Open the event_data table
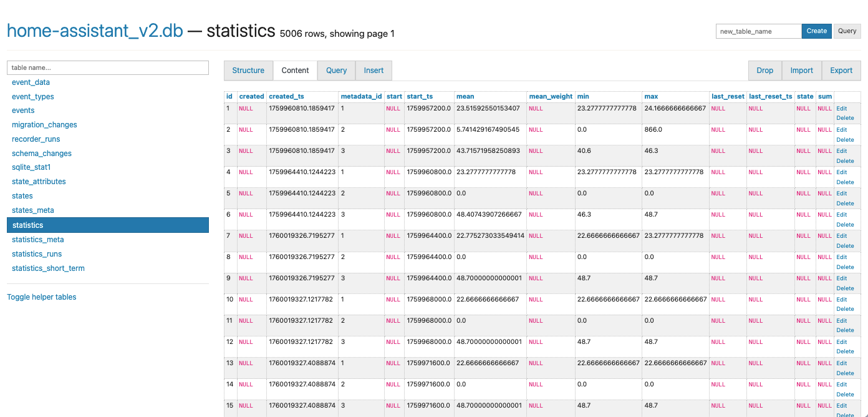Image resolution: width=868 pixels, height=417 pixels. [31, 82]
